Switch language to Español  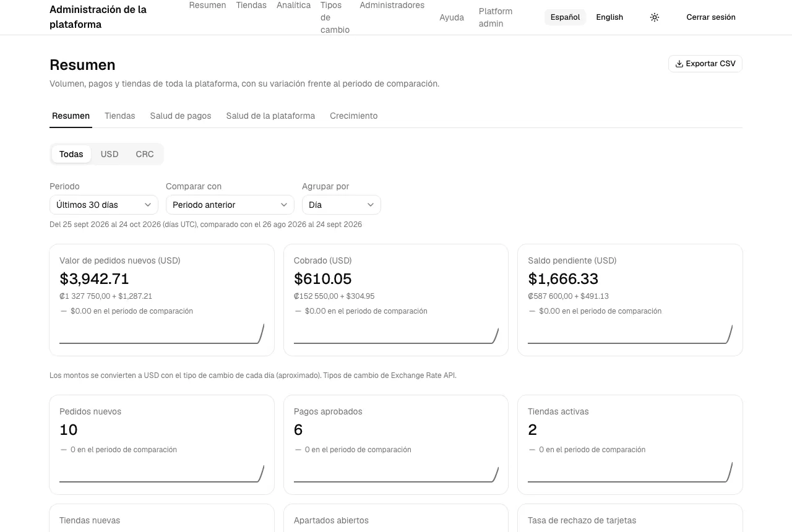(x=565, y=17)
